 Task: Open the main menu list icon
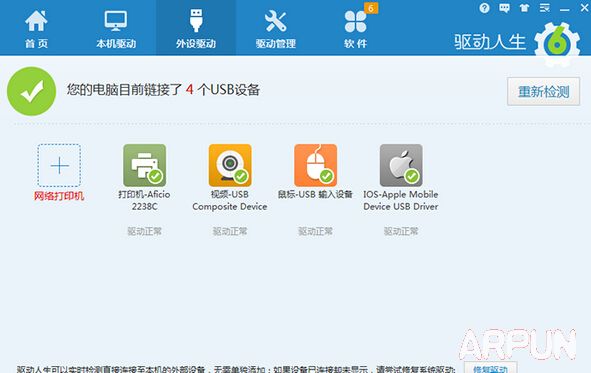click(x=544, y=8)
